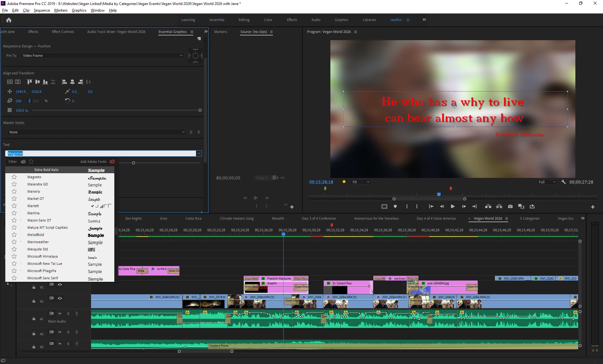
Task: Favorite the Merriweather font star
Action: pos(14,242)
